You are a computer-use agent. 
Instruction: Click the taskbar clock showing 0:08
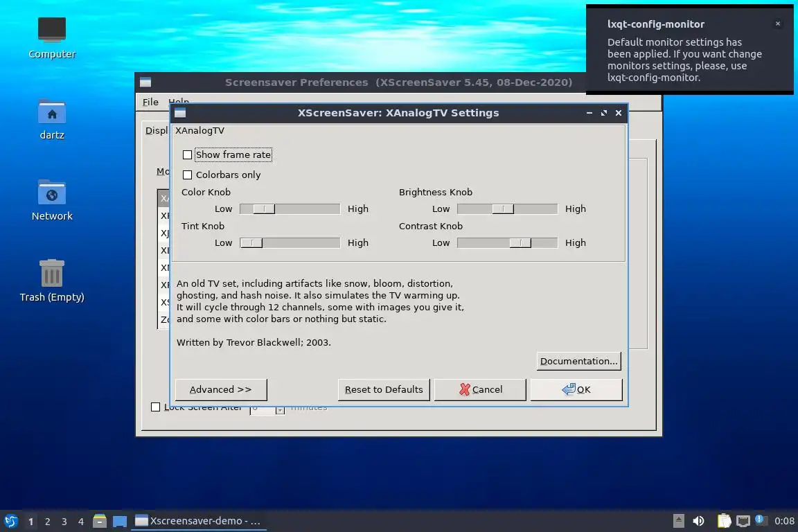[784, 521]
